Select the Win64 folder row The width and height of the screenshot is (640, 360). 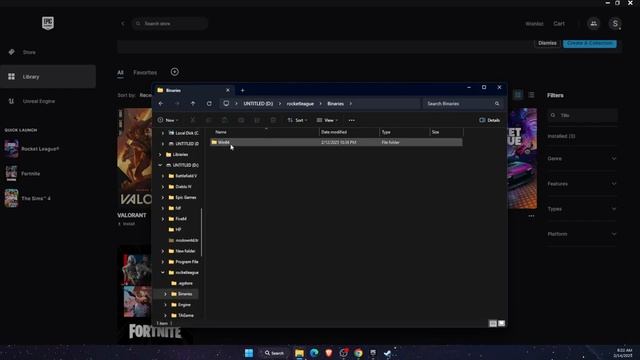(336, 142)
